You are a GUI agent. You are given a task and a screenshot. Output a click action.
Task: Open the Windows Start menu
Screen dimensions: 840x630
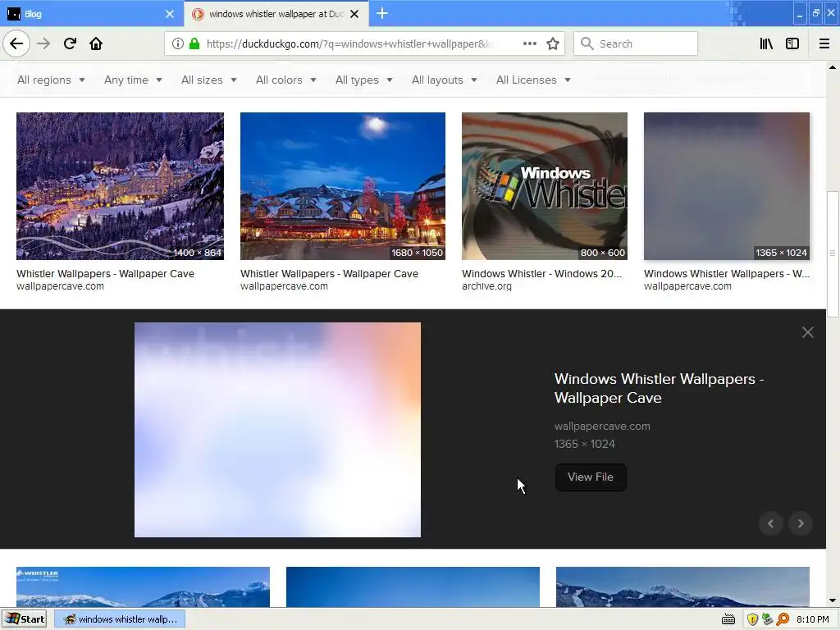tap(25, 619)
